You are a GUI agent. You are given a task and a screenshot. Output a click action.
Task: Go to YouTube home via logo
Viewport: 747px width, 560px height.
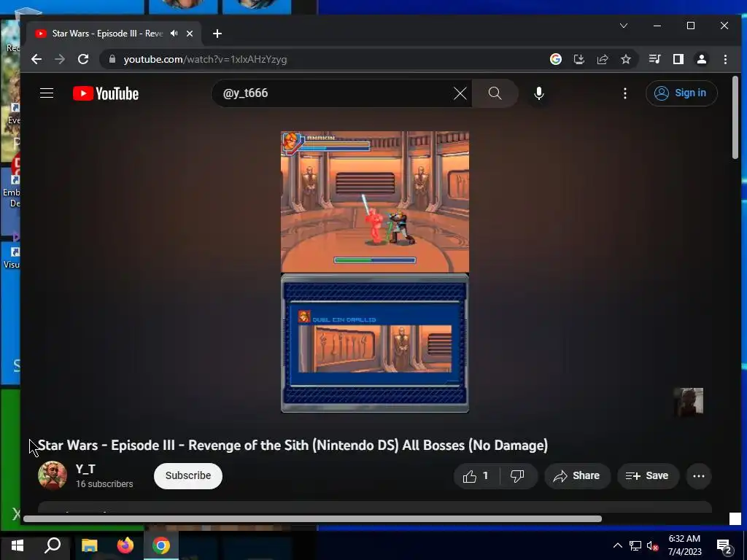pos(106,93)
